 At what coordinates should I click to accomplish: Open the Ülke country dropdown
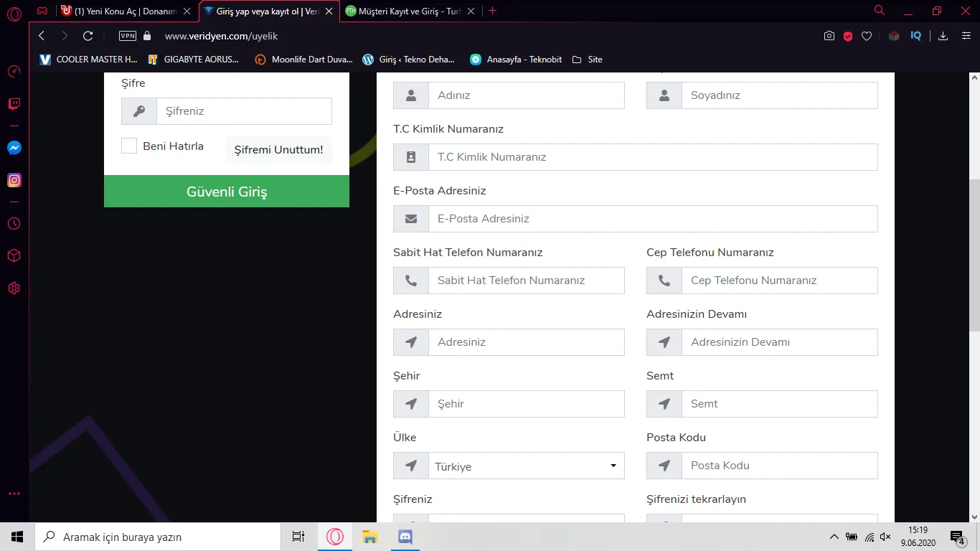coord(526,466)
